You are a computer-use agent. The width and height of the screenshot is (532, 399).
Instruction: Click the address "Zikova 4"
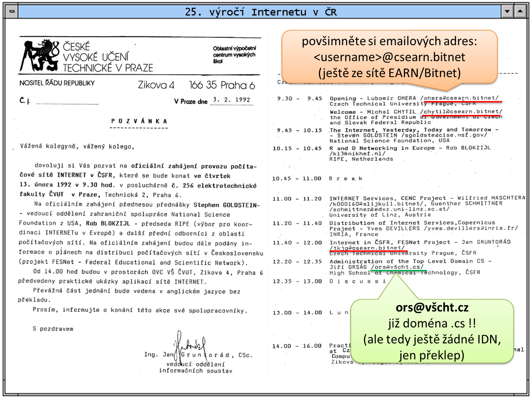tap(156, 85)
